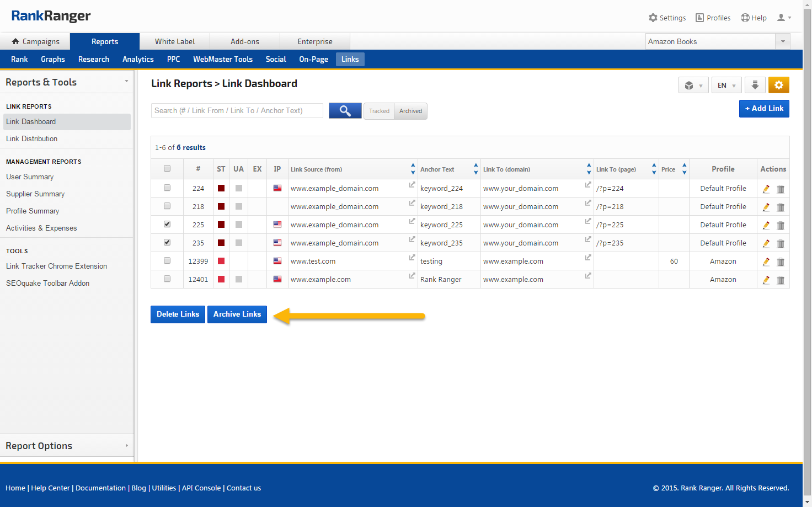Click the + Add Link button

pyautogui.click(x=764, y=109)
